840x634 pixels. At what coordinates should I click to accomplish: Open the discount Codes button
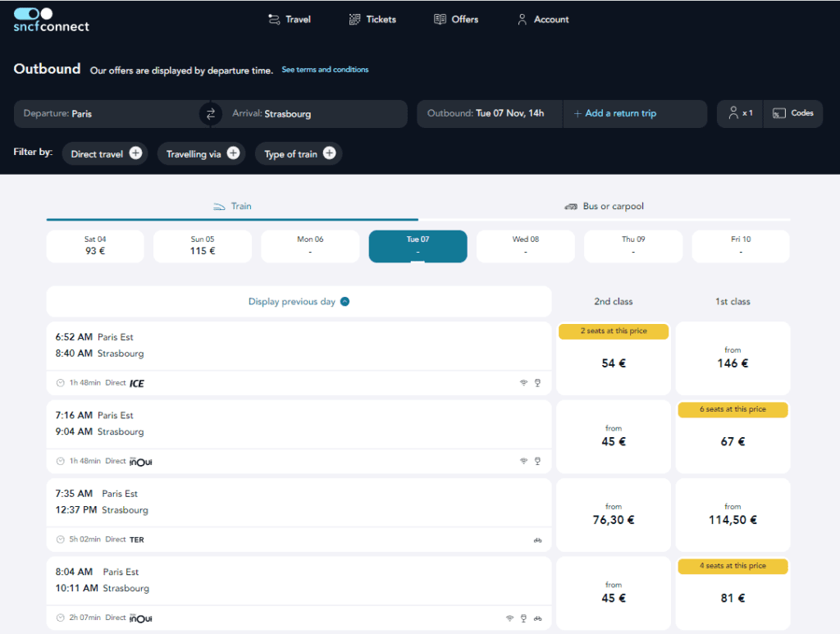(x=792, y=114)
